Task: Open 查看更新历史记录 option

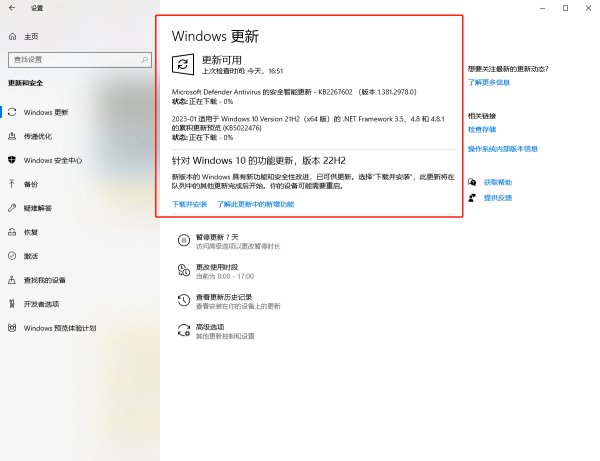Action: pos(224,297)
